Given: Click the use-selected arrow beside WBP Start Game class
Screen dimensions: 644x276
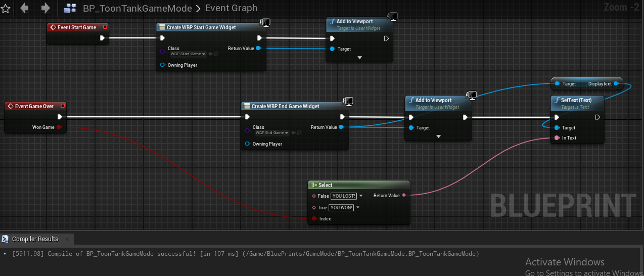Looking at the screenshot, I should (x=210, y=54).
